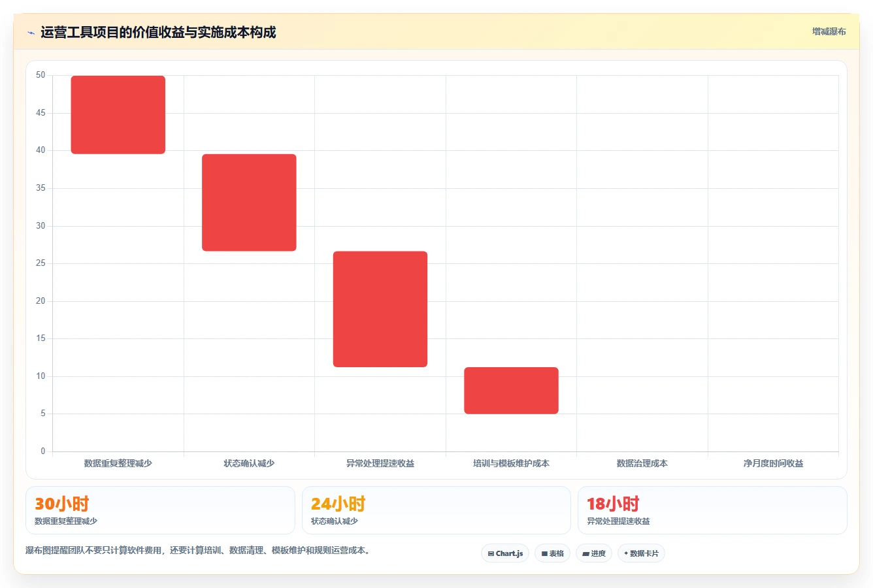Open the 24小时 data card

(436, 510)
